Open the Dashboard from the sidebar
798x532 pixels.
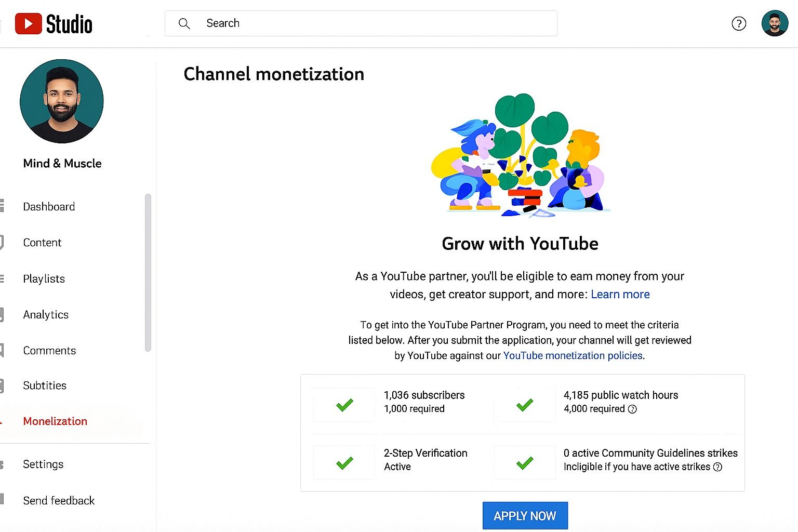(x=48, y=207)
